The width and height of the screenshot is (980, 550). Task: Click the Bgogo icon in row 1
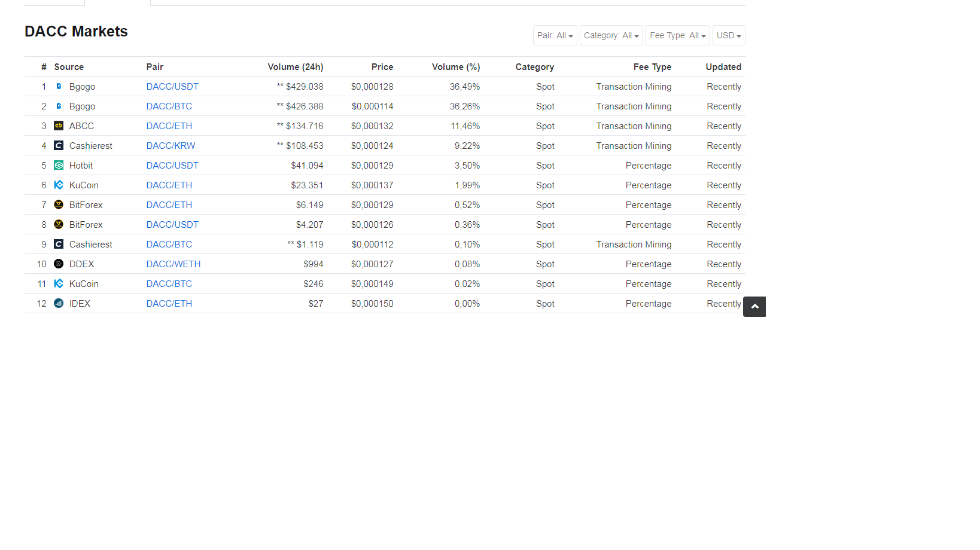tap(59, 87)
